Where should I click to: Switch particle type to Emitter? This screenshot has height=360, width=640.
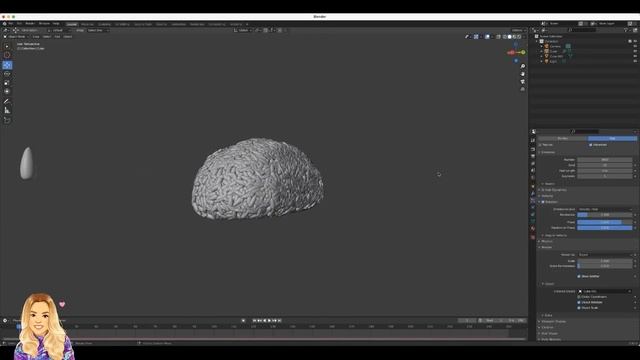tap(563, 139)
